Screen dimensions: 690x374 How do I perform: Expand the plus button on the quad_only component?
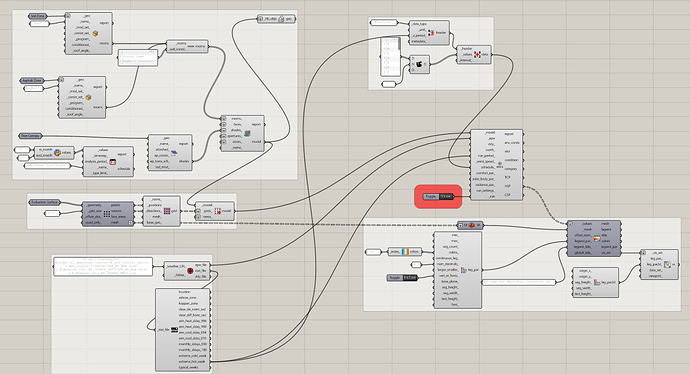(130, 223)
